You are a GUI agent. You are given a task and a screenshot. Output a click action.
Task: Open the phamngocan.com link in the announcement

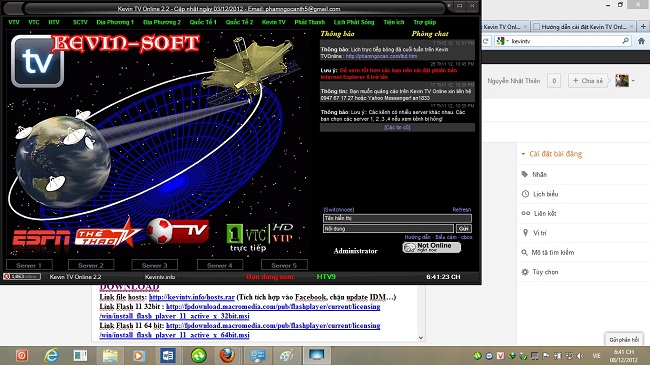click(381, 56)
